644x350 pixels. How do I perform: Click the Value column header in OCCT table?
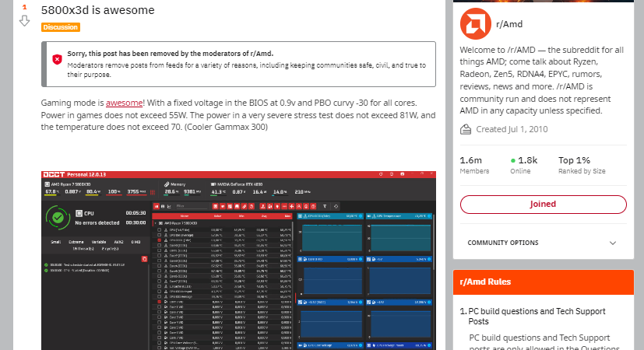[218, 215]
